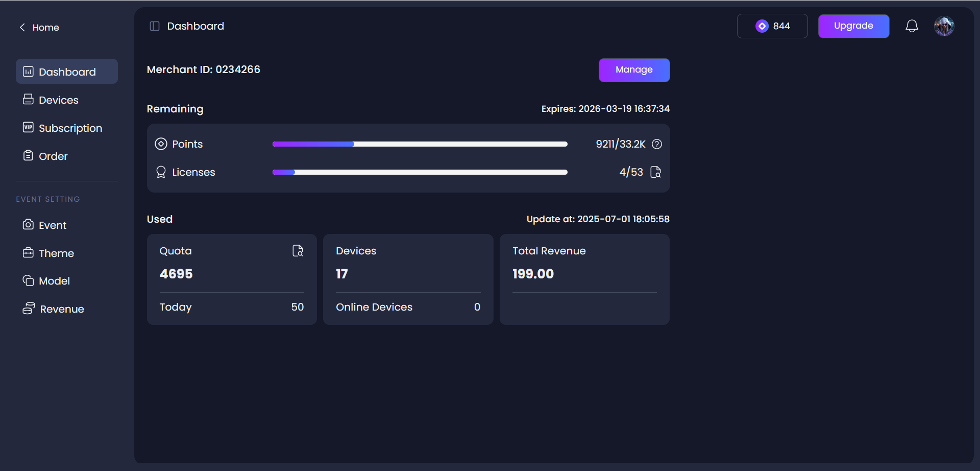Go back with the Home chevron arrow
This screenshot has width=980, height=471.
22,28
